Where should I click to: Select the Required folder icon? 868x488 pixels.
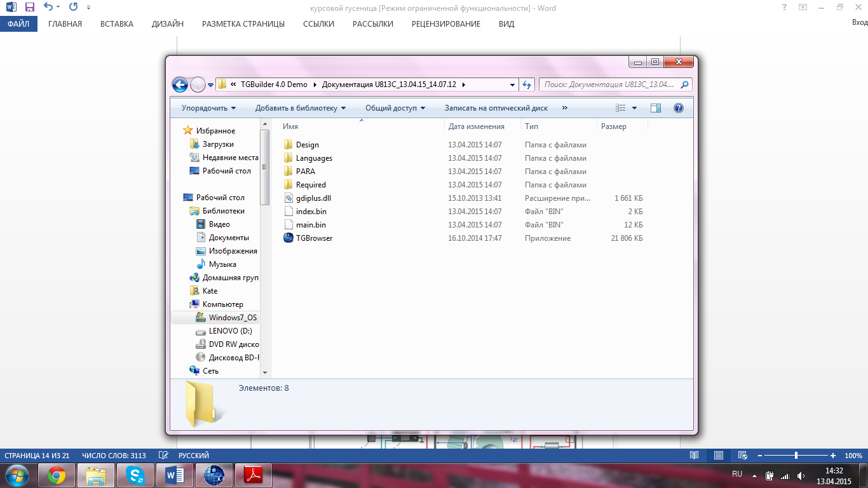point(288,185)
